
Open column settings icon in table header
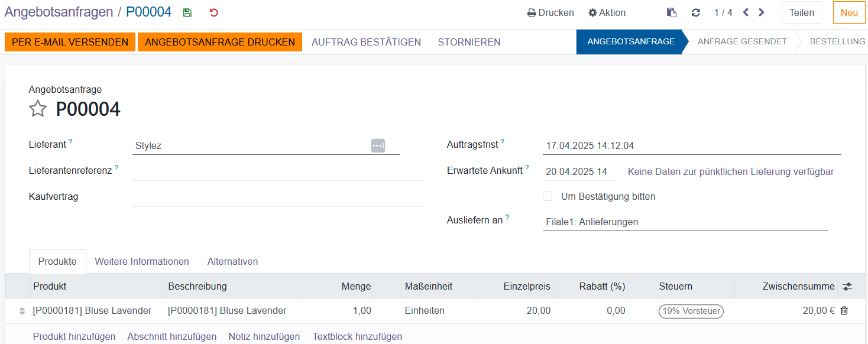tap(847, 287)
